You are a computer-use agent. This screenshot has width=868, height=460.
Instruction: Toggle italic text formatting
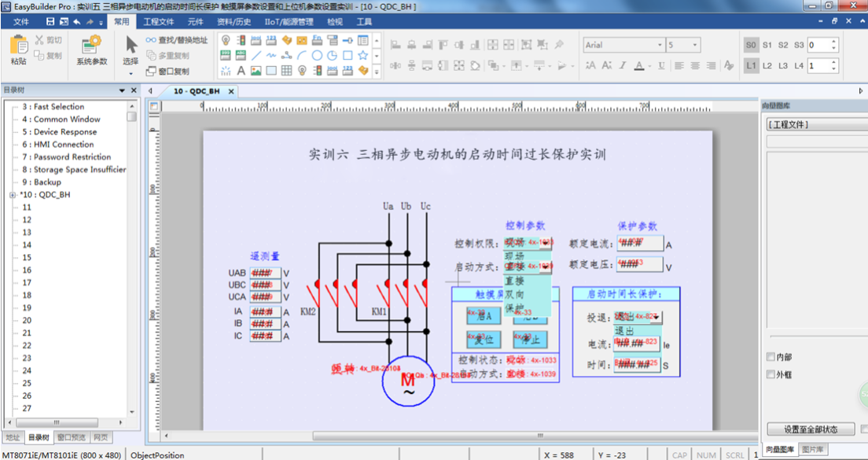point(623,65)
